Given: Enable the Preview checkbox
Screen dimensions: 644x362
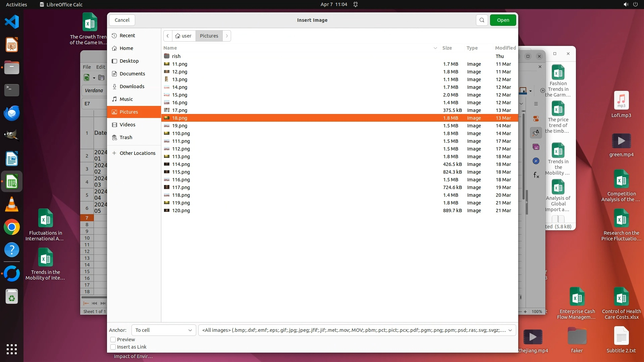Looking at the screenshot, I should [113, 340].
